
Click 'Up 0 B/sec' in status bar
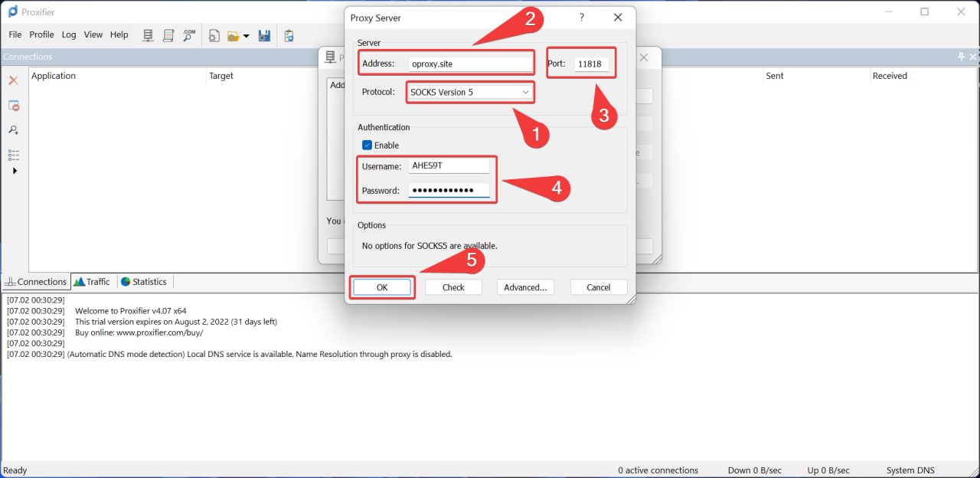[x=828, y=470]
